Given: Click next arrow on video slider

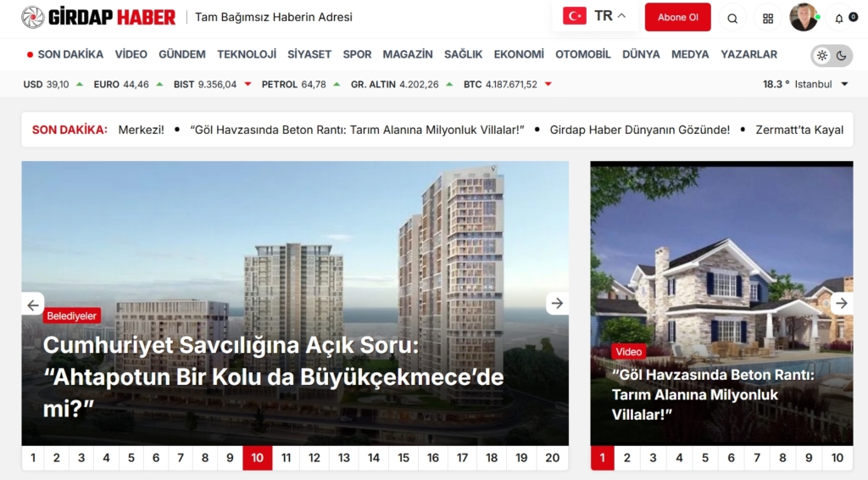Looking at the screenshot, I should [841, 304].
